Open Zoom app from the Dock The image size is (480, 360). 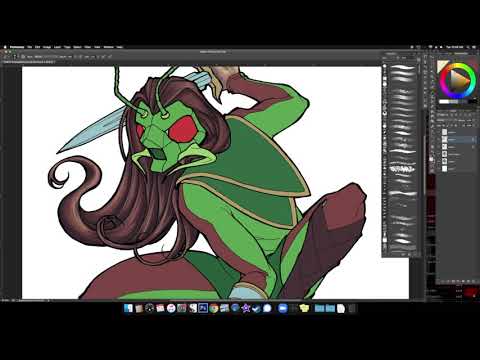point(283,308)
